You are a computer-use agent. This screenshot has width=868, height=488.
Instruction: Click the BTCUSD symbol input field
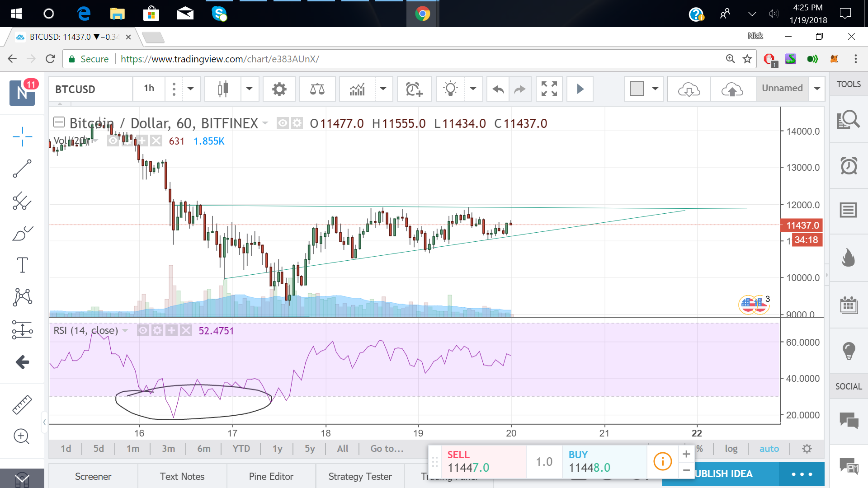[90, 89]
